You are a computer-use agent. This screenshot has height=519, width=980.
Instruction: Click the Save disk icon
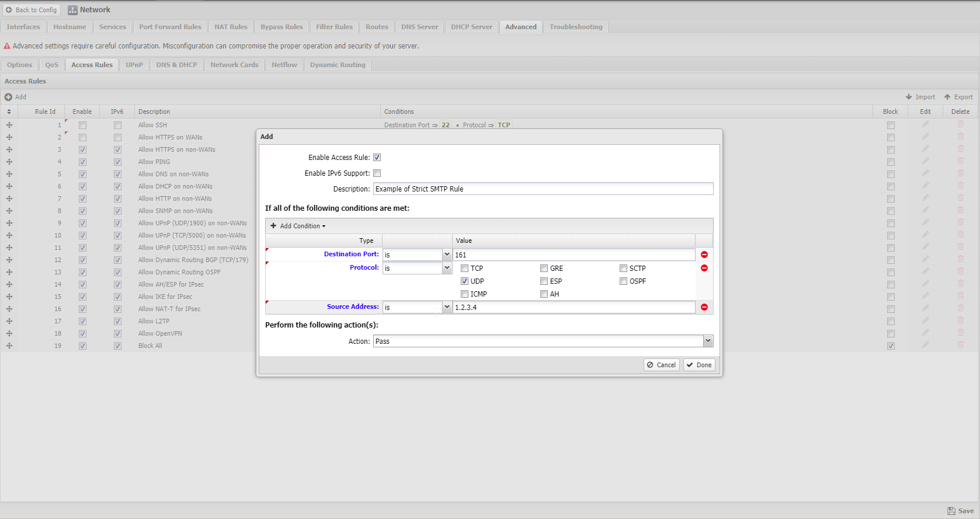pos(951,511)
